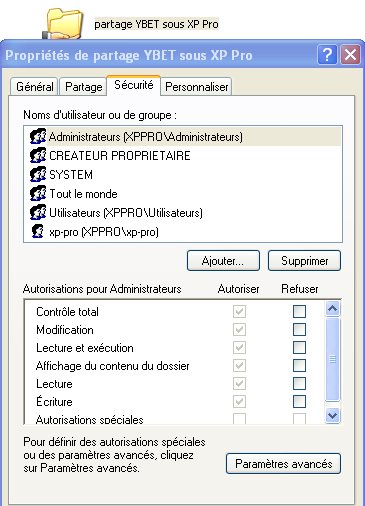Click the permissions list scrollbar thumb
This screenshot has height=506, width=365.
click(x=332, y=359)
